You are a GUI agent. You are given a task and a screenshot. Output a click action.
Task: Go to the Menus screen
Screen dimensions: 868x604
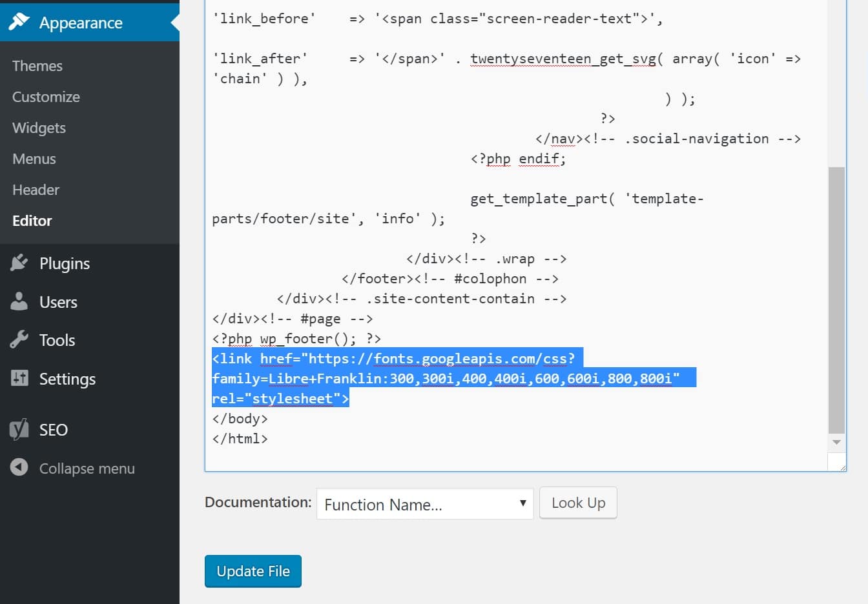click(34, 159)
